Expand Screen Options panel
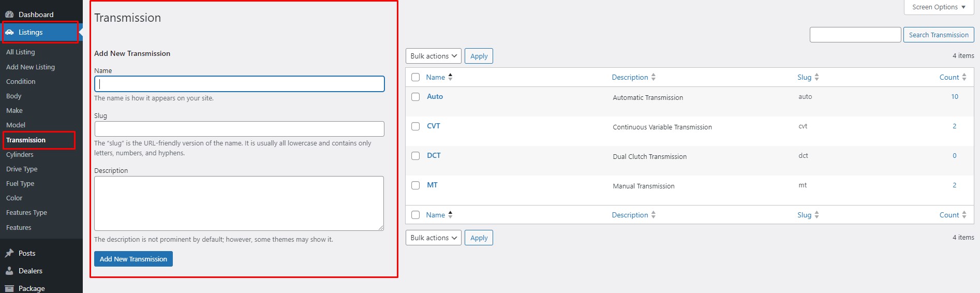This screenshot has height=293, width=980. pyautogui.click(x=939, y=7)
